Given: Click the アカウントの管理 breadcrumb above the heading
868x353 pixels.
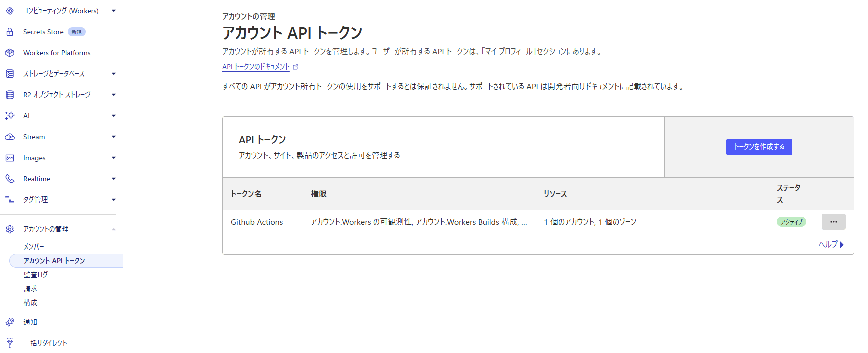Looking at the screenshot, I should (249, 16).
